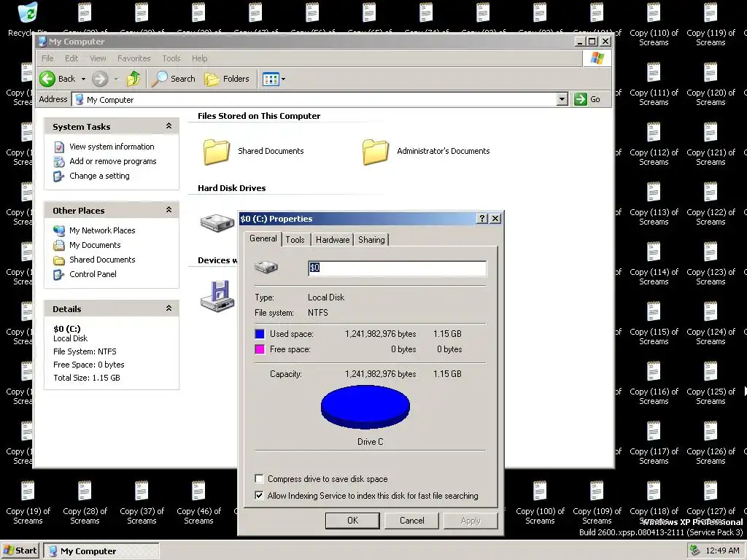
Task: Switch to the Hardware tab
Action: pyautogui.click(x=333, y=239)
